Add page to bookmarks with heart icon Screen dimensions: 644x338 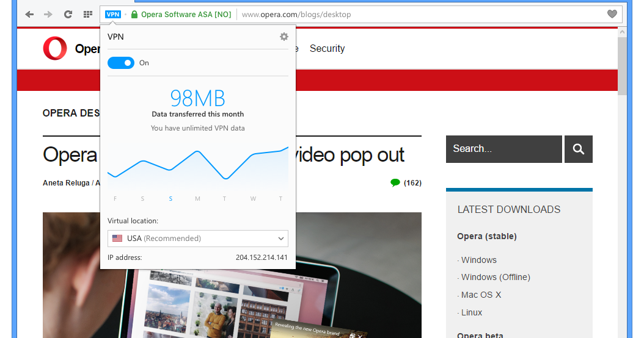(612, 14)
